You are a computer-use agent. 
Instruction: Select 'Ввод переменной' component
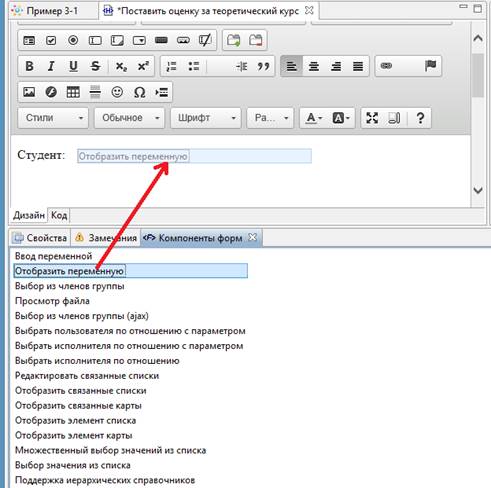pyautogui.click(x=54, y=256)
